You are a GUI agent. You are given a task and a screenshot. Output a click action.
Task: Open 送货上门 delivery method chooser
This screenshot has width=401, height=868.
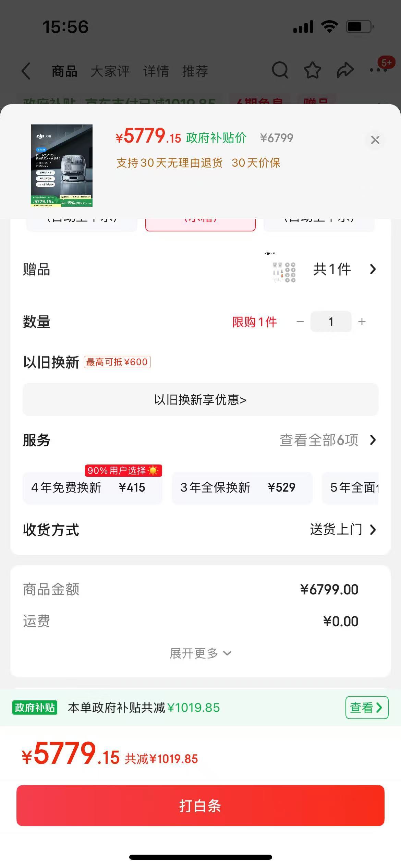coord(343,530)
